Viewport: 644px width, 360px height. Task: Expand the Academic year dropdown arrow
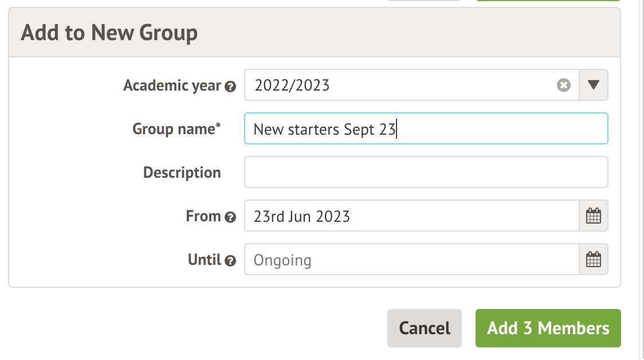point(594,85)
